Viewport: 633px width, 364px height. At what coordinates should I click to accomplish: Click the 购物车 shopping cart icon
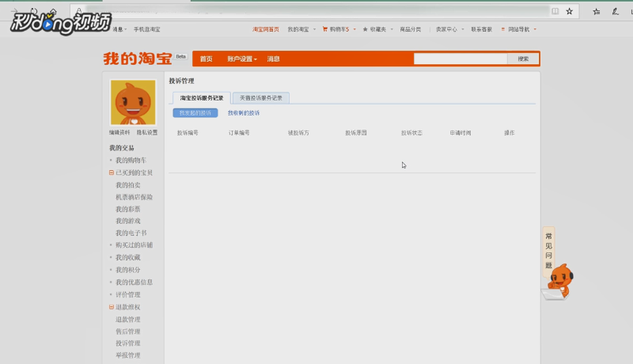[x=325, y=29]
